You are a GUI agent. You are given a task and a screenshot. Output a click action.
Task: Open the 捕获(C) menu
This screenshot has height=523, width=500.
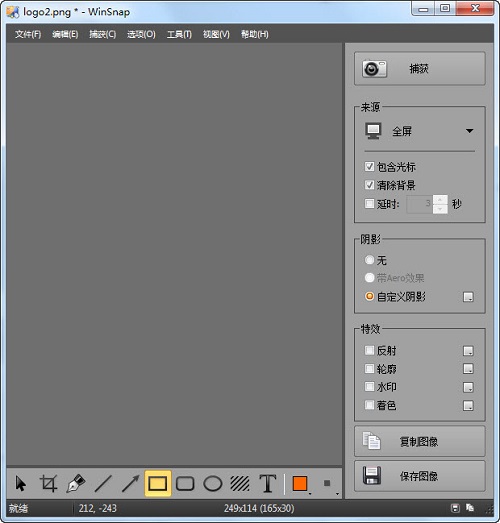[102, 34]
